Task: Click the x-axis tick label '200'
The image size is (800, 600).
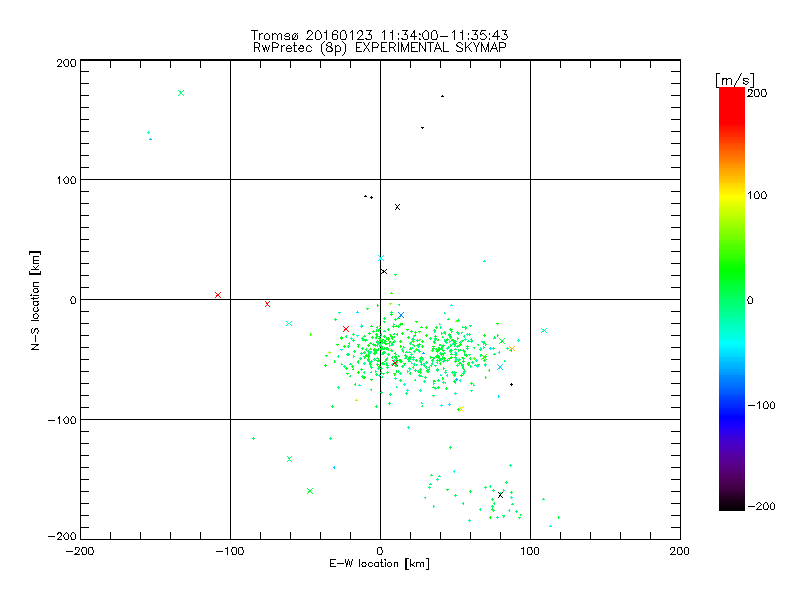Action: click(680, 551)
